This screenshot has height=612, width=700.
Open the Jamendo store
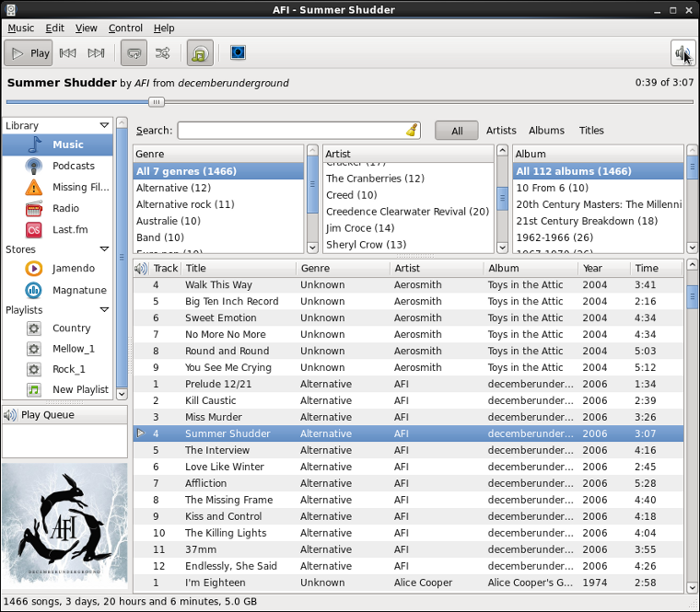tap(34, 269)
